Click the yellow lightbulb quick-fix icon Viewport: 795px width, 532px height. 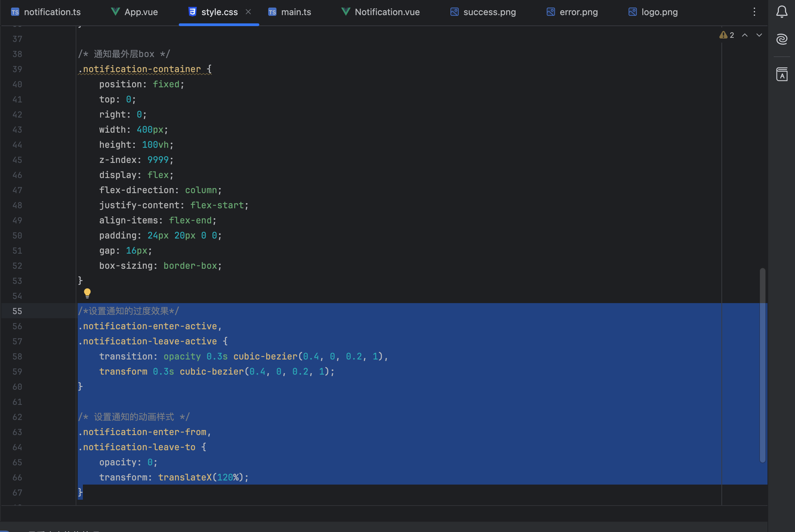coord(87,293)
